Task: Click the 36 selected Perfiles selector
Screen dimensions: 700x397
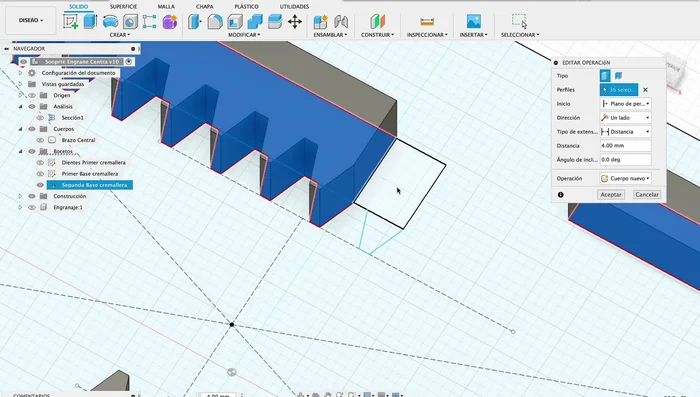Action: pyautogui.click(x=619, y=90)
